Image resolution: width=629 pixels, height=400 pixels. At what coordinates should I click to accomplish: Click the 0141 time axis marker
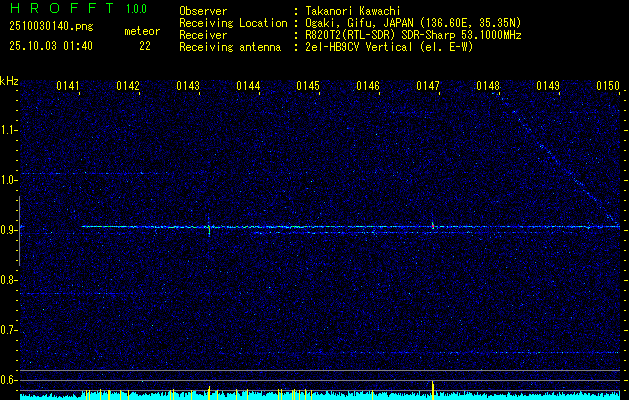coord(68,86)
